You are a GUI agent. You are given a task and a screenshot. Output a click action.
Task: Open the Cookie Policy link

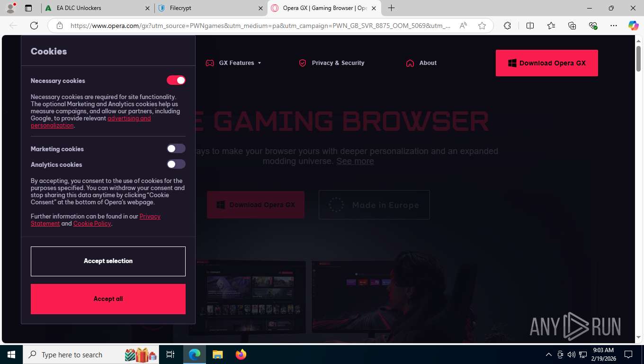(x=92, y=224)
